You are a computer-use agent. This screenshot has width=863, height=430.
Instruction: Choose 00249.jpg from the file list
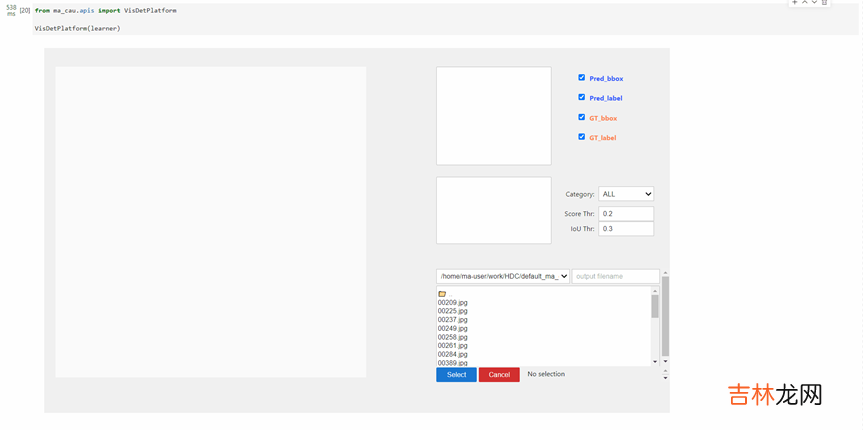pyautogui.click(x=453, y=329)
